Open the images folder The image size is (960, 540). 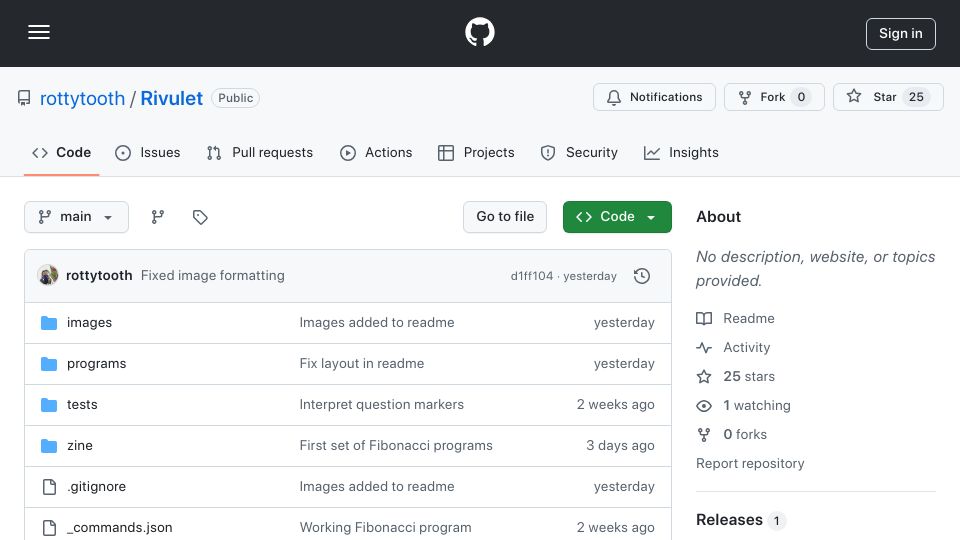tap(89, 323)
